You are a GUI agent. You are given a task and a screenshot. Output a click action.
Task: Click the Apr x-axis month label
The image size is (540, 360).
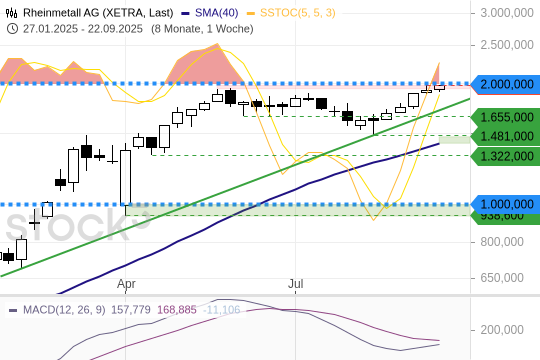126,284
